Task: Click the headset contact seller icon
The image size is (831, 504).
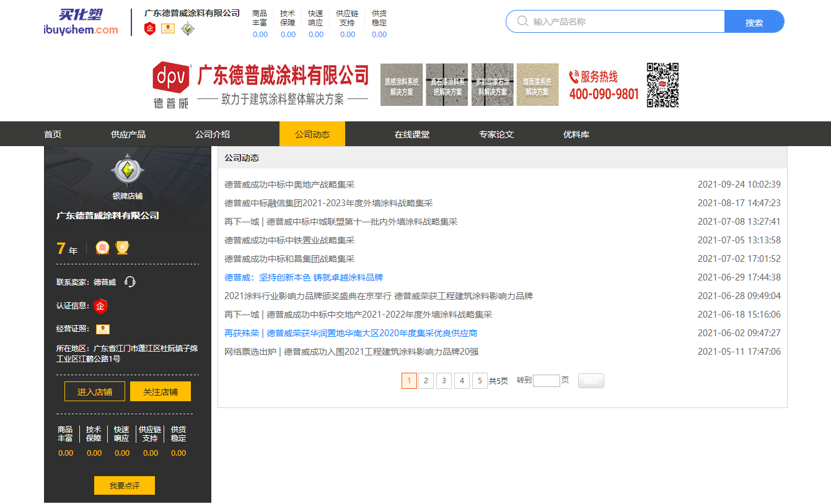Action: [x=130, y=282]
